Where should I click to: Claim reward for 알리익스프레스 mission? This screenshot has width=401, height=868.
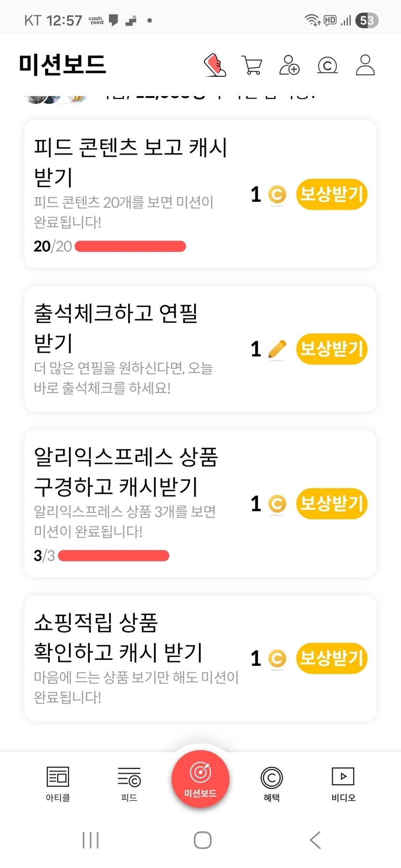click(x=331, y=504)
